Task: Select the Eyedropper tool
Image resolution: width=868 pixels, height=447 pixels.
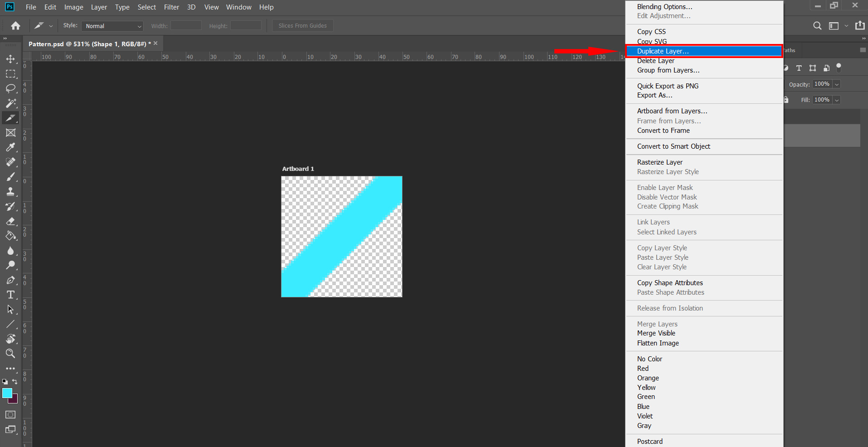Action: (x=10, y=147)
